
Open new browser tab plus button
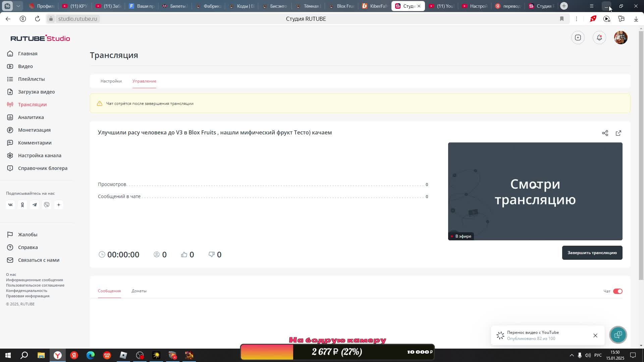click(x=564, y=6)
